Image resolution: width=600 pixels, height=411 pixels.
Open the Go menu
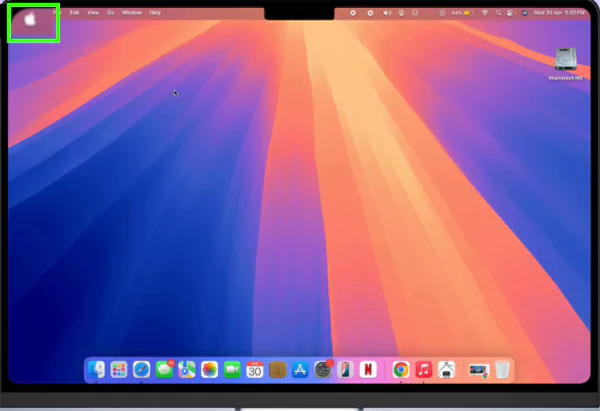pyautogui.click(x=111, y=13)
